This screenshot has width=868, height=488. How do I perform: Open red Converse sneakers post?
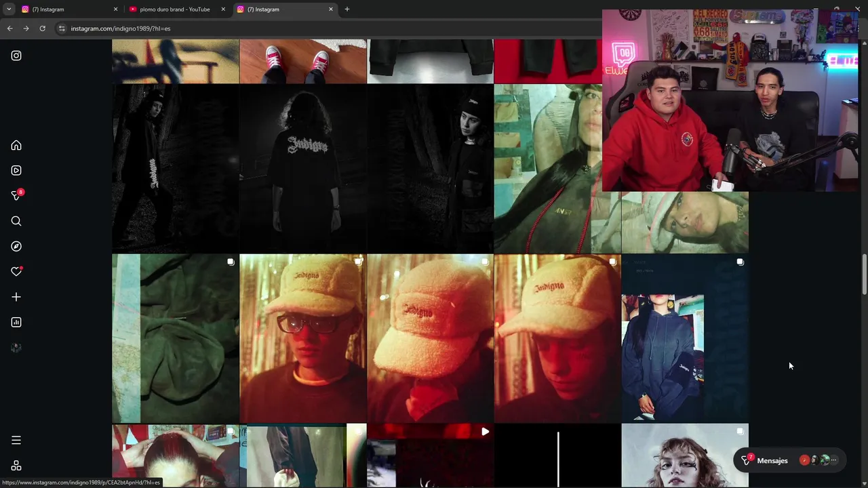(x=302, y=61)
